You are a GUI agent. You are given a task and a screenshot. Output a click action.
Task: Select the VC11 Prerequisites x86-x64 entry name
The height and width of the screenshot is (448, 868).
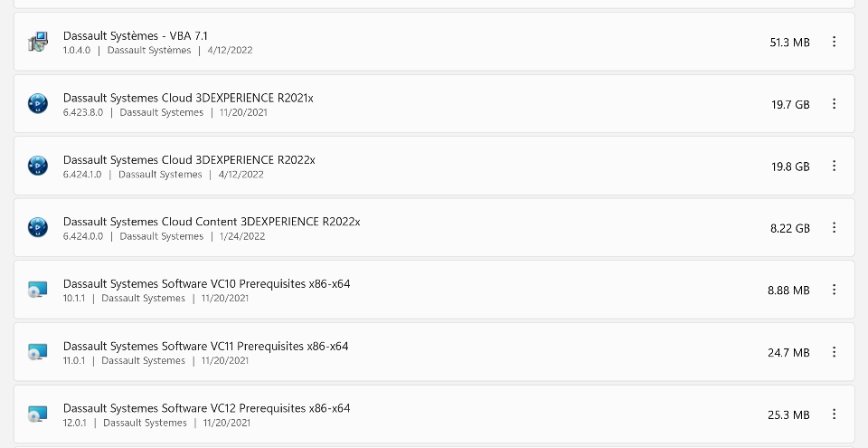[205, 346]
